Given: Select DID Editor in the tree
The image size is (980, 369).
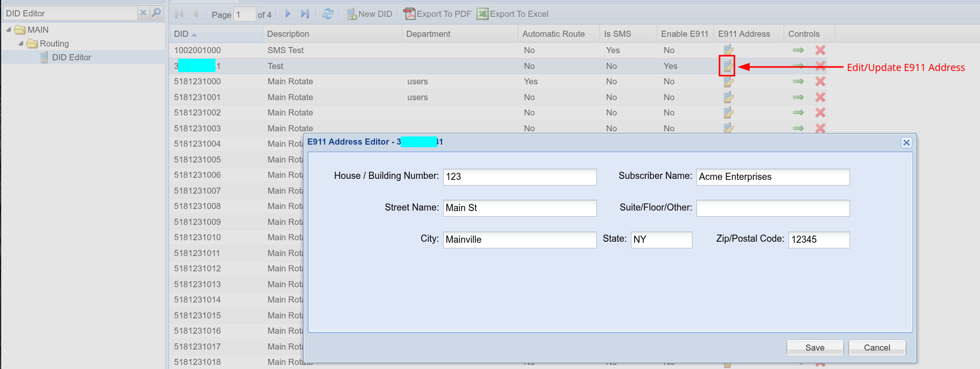Looking at the screenshot, I should 71,57.
